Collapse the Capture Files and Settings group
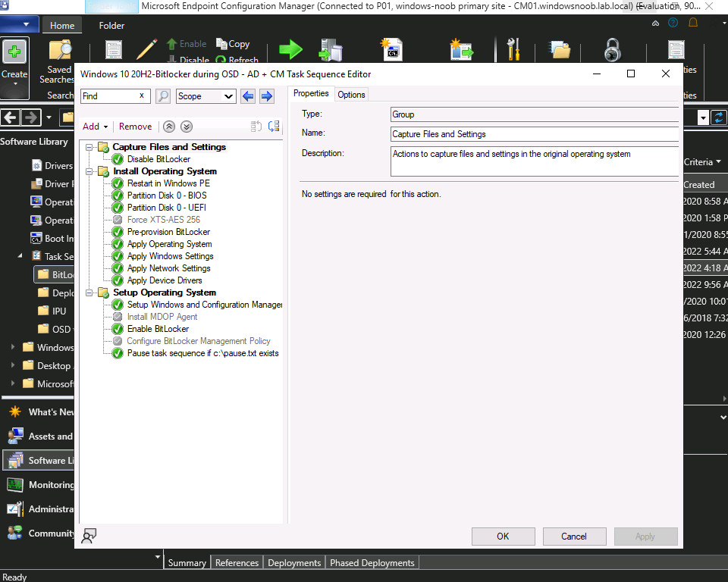This screenshot has width=728, height=582. tap(89, 147)
